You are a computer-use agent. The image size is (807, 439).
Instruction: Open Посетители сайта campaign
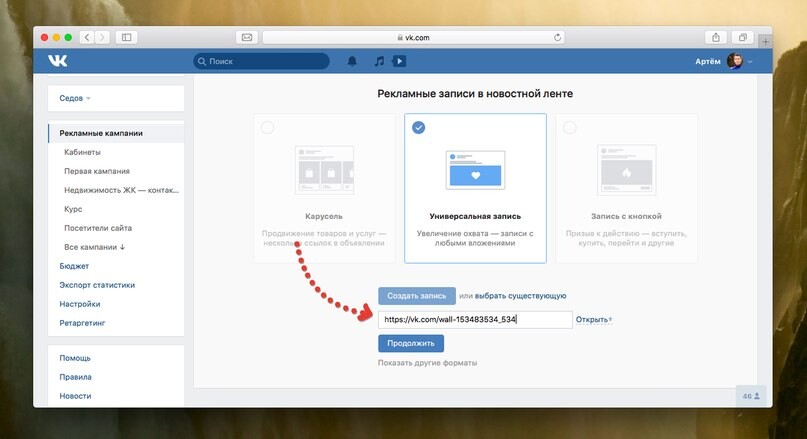98,228
